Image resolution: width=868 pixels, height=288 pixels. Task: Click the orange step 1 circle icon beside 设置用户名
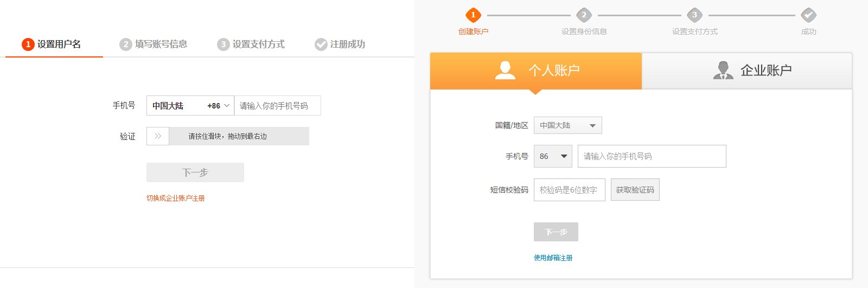(x=28, y=44)
